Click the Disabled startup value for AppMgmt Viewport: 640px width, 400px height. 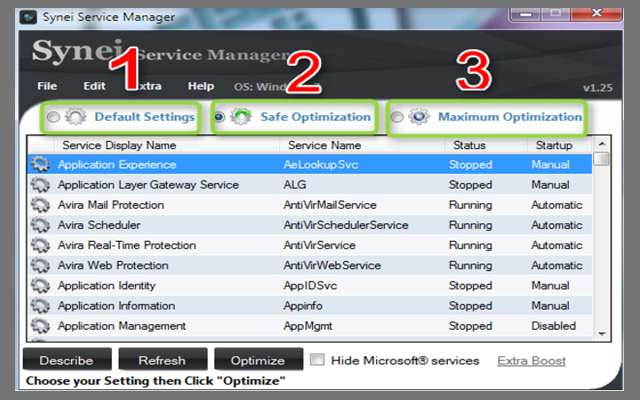(553, 326)
